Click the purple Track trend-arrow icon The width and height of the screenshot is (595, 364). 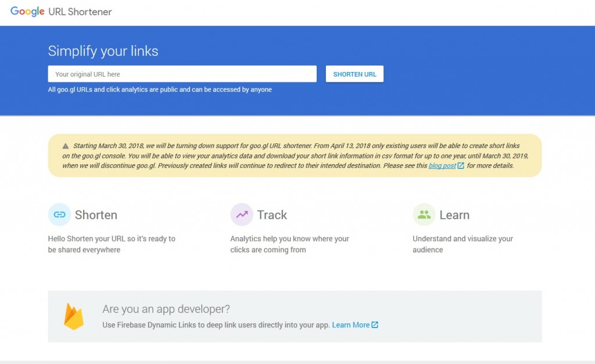pyautogui.click(x=242, y=214)
